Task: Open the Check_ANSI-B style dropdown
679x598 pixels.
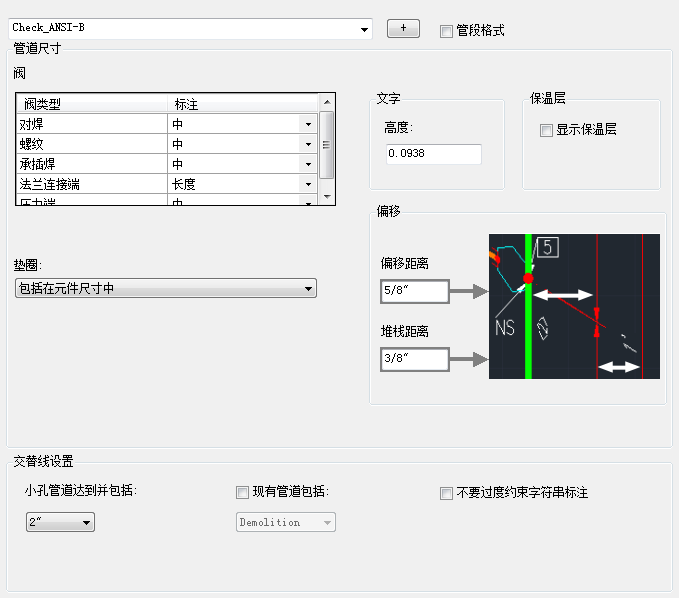Action: pyautogui.click(x=190, y=29)
